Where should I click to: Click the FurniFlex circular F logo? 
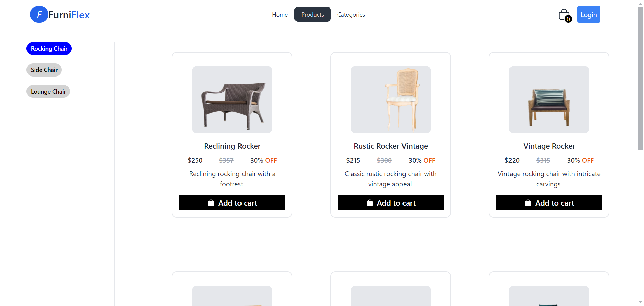click(x=39, y=14)
